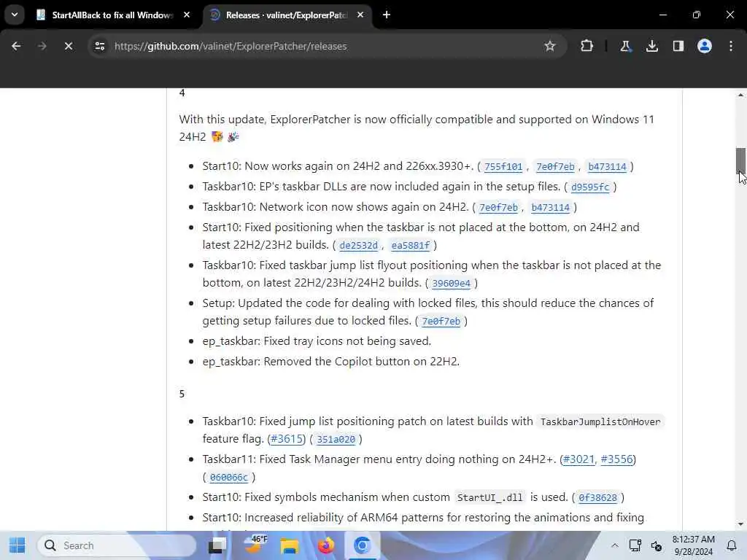Open the weather widget showing 46°F
The image size is (747, 560).
(x=255, y=545)
